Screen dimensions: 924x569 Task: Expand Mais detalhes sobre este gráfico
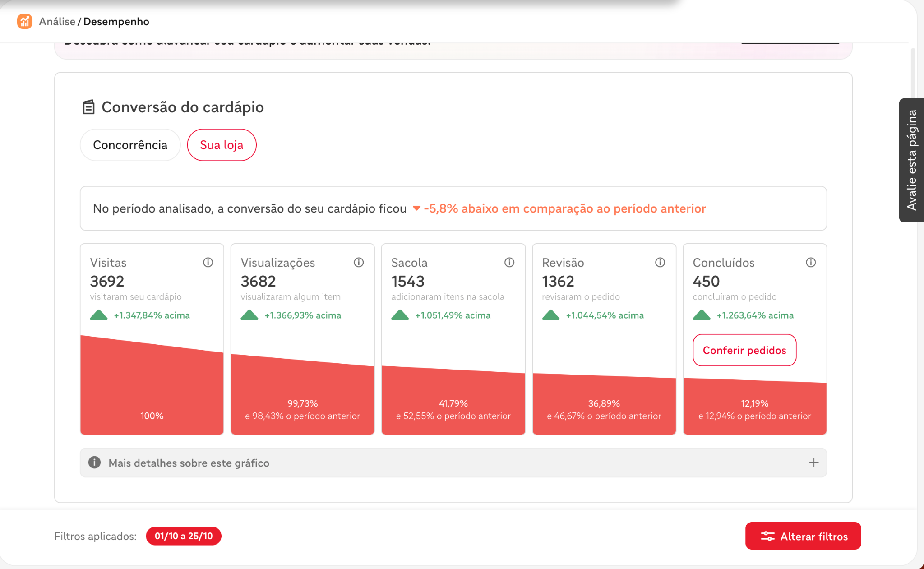click(x=453, y=463)
